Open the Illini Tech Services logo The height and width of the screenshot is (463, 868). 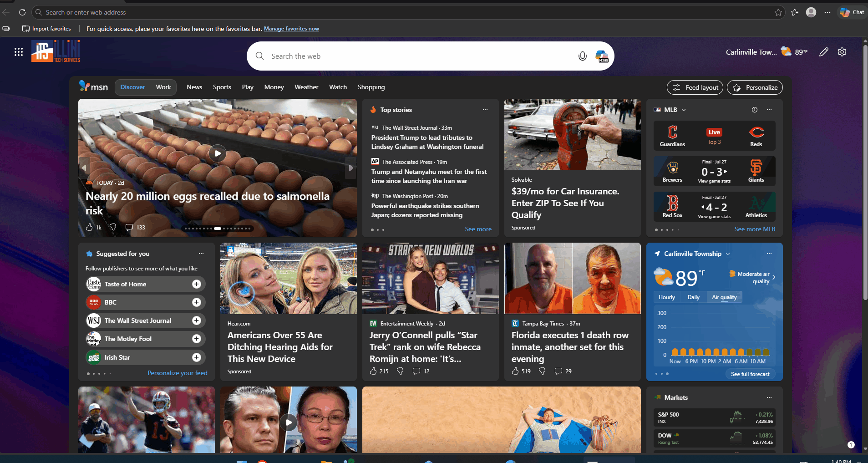click(56, 51)
